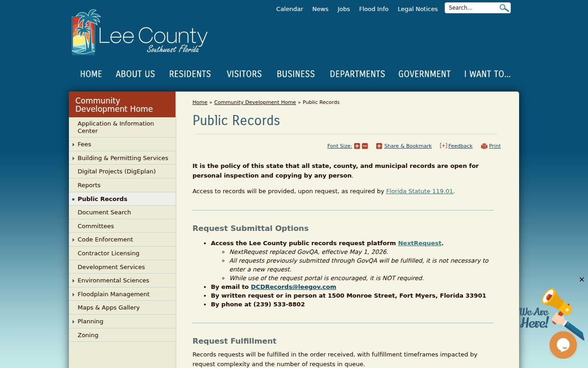The width and height of the screenshot is (588, 368).
Task: Open the I WANT TO... menu
Action: (x=487, y=74)
